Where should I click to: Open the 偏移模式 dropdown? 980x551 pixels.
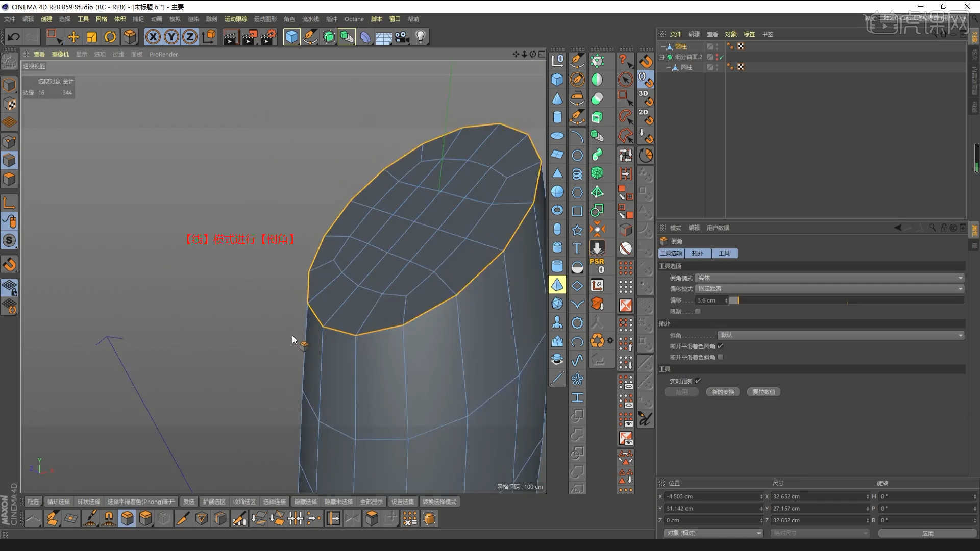pos(830,289)
